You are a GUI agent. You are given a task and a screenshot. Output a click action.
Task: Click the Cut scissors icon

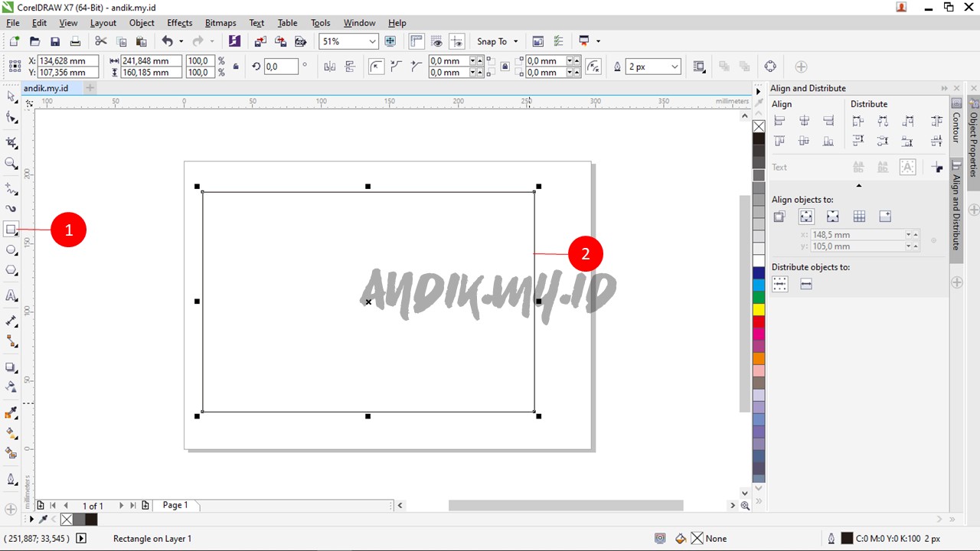(101, 41)
